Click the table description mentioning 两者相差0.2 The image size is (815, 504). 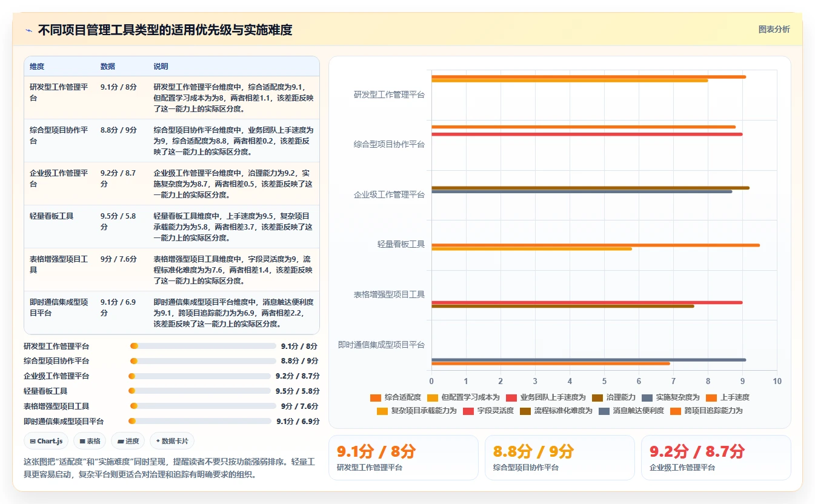(233, 141)
